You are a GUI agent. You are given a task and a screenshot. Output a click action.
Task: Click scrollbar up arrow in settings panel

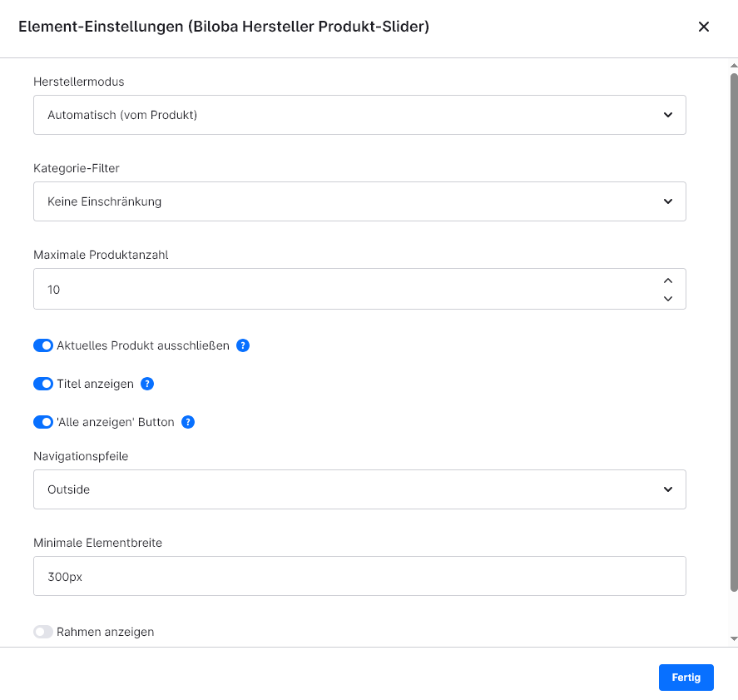[x=733, y=66]
